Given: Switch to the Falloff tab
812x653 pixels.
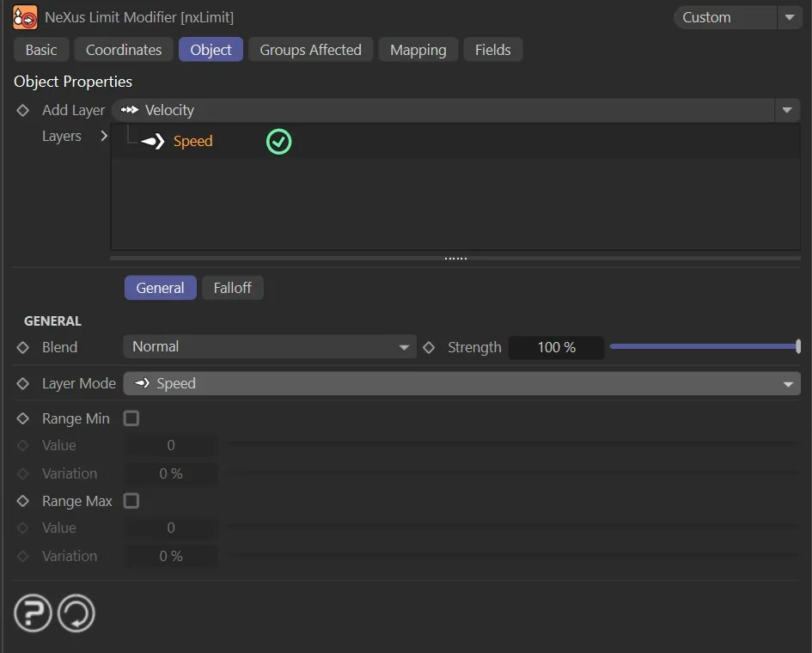Looking at the screenshot, I should (232, 288).
